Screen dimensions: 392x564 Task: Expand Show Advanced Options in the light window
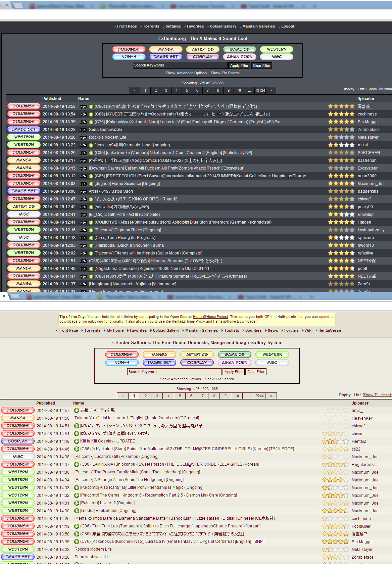(x=181, y=379)
